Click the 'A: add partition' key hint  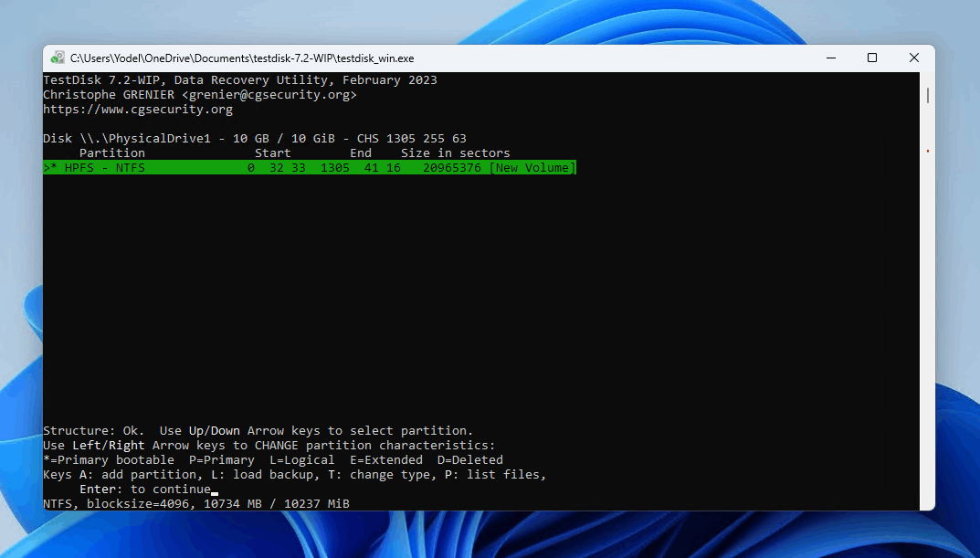[142, 475]
